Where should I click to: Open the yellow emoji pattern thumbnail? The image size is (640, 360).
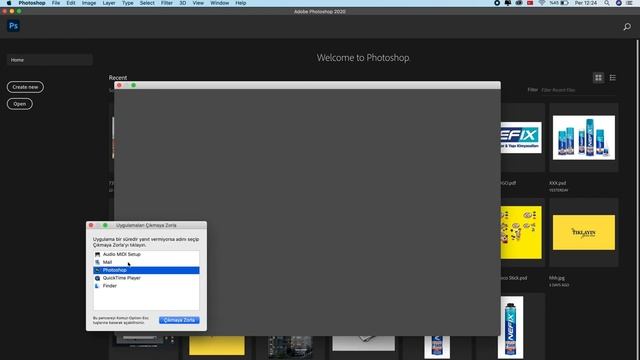521,232
